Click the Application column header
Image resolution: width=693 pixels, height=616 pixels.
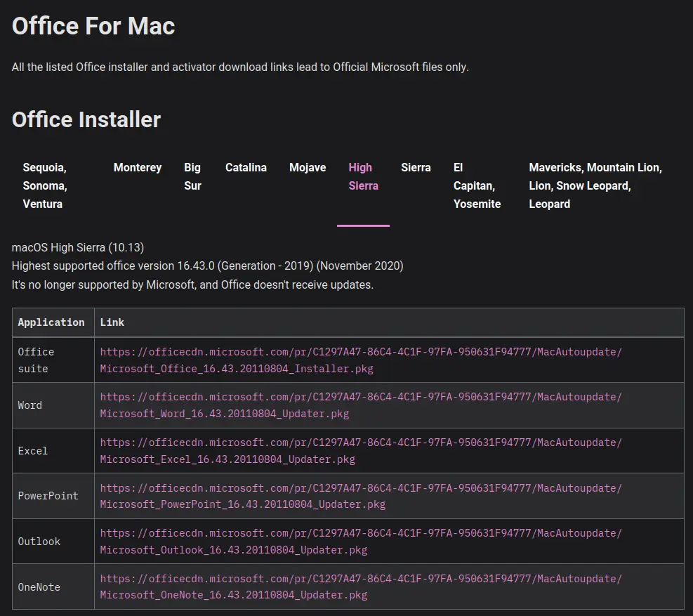(53, 322)
